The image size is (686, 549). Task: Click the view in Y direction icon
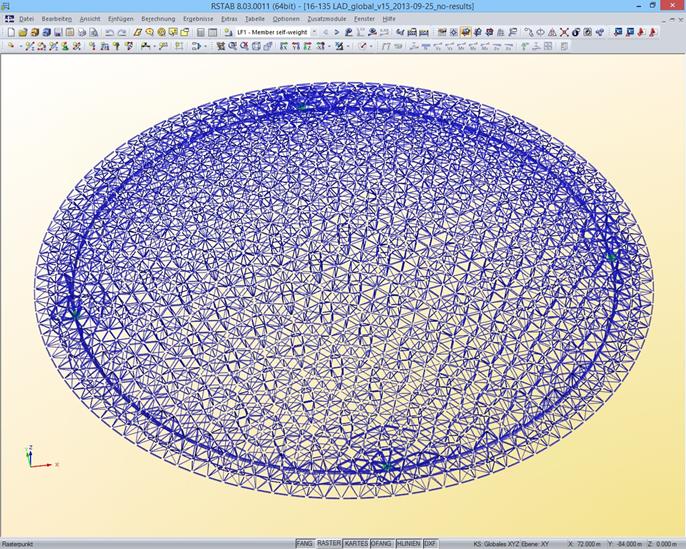click(295, 46)
